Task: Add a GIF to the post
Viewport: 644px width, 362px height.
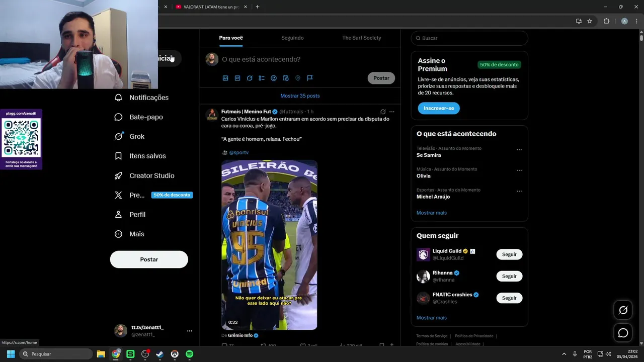Action: 237,78
